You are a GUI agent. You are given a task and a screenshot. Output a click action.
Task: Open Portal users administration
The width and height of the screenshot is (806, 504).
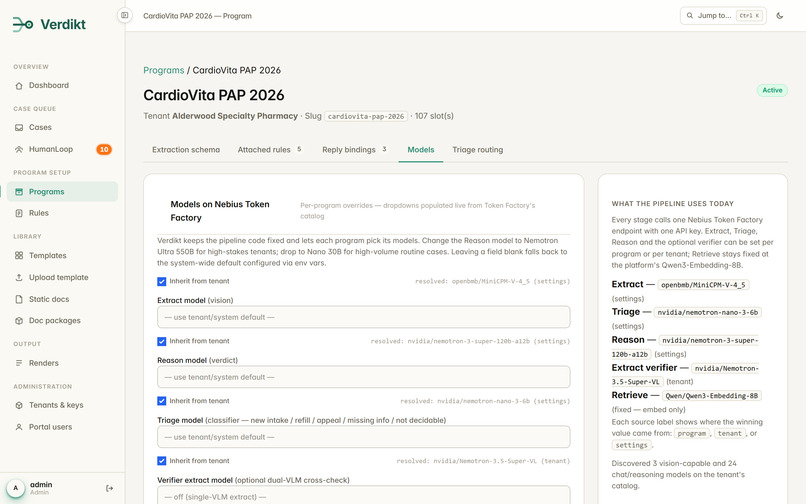[62, 427]
